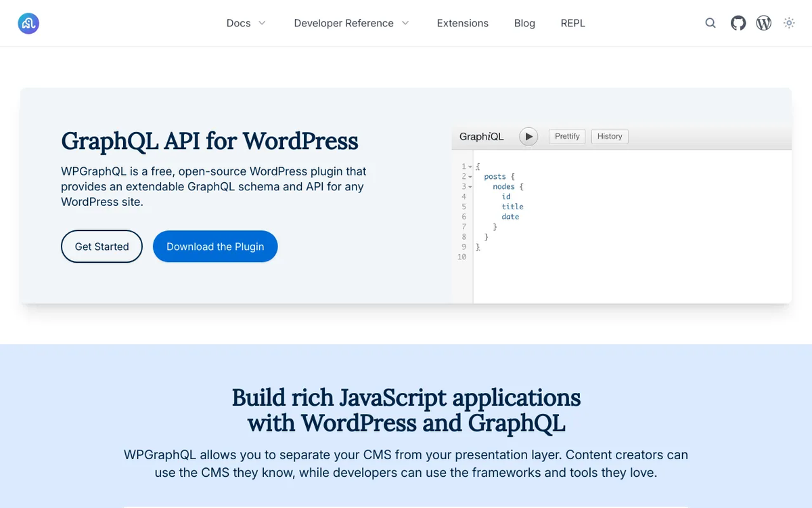Click the Get Started button
This screenshot has width=812, height=508.
pos(101,247)
